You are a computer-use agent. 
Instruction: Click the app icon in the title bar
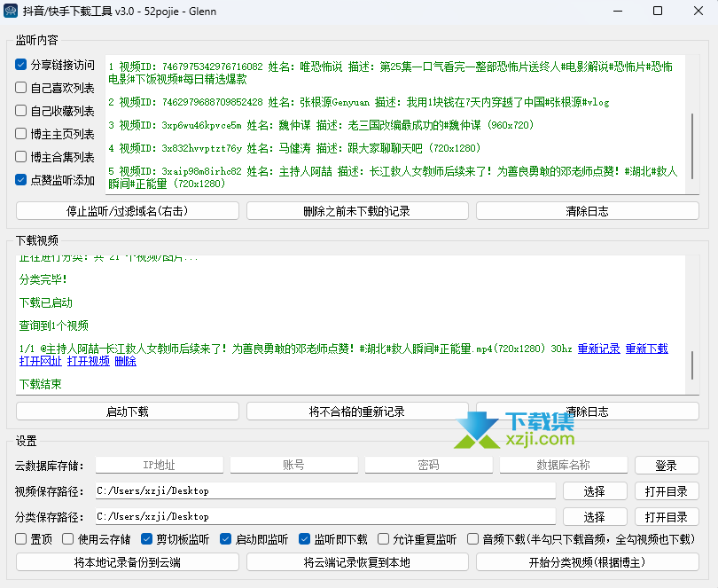(x=11, y=11)
